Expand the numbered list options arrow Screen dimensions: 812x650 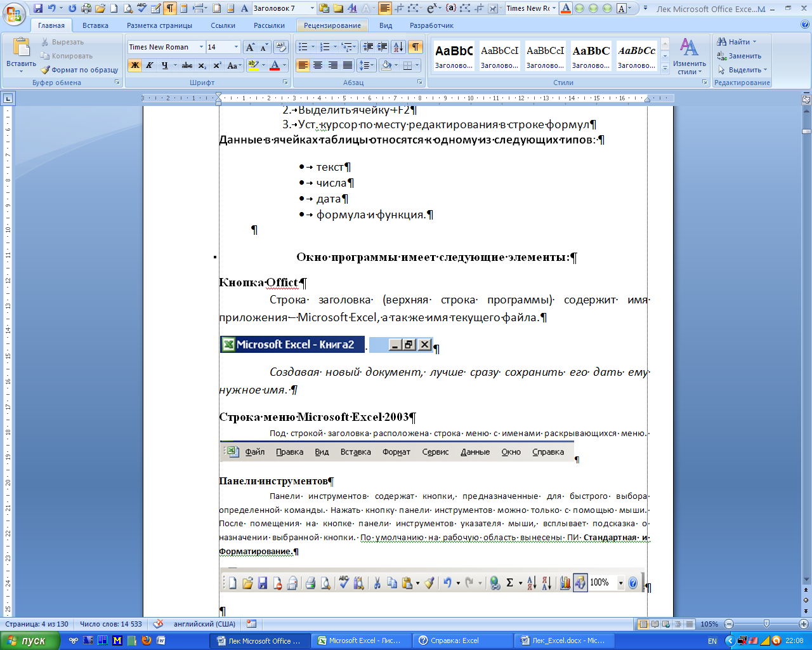click(335, 47)
